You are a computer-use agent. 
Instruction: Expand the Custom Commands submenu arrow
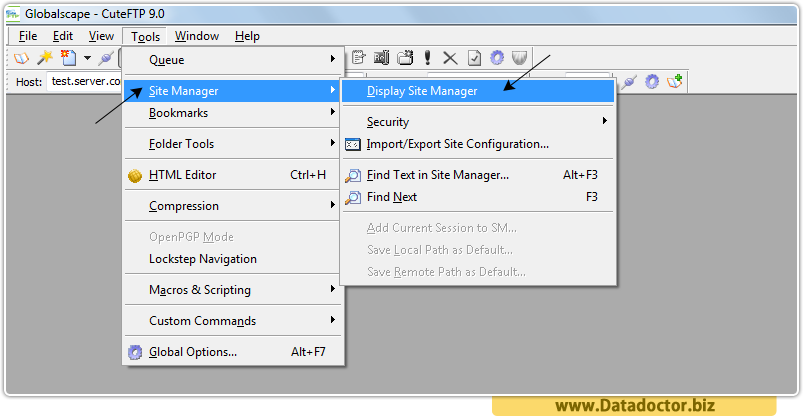tap(332, 320)
